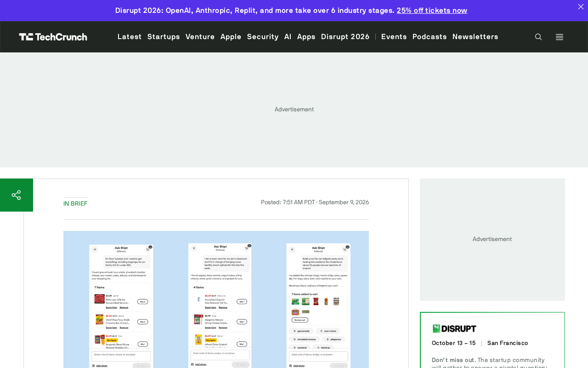
Task: Open the Newsletters nav item
Action: tap(475, 36)
